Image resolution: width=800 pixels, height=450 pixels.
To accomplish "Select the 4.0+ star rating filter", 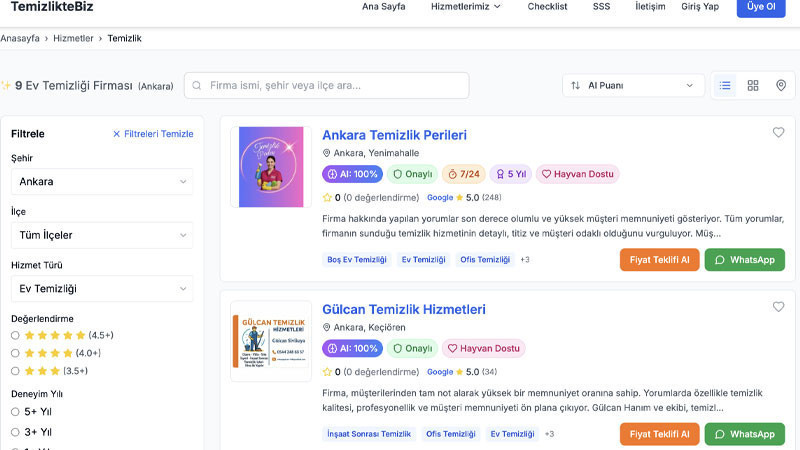I will [x=15, y=353].
